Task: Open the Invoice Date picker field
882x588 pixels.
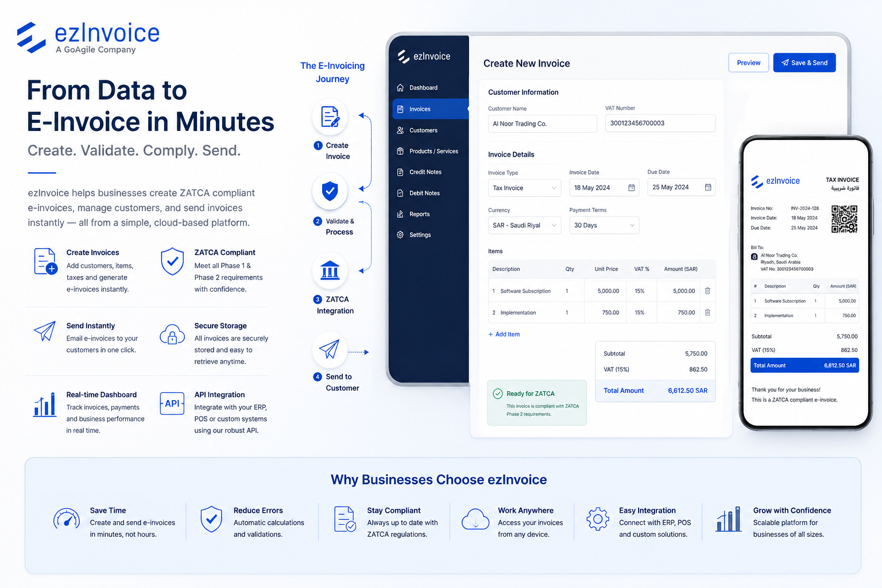Action: [604, 188]
